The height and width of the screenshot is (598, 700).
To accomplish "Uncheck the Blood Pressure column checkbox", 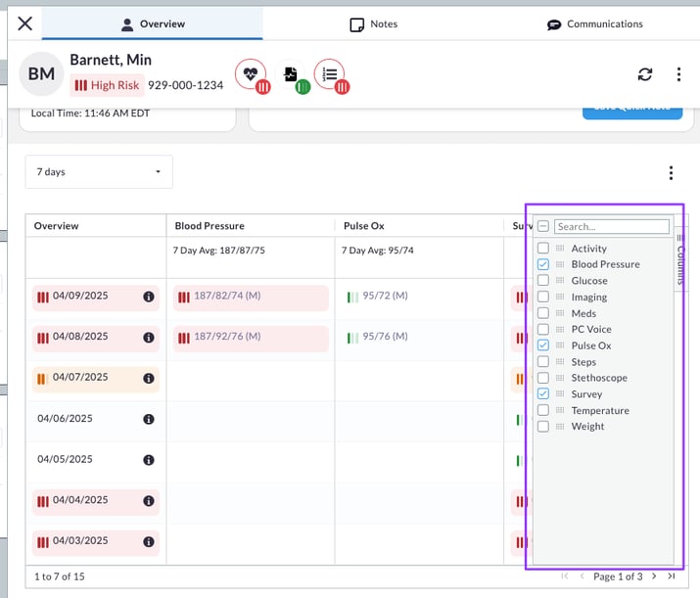I will [542, 264].
